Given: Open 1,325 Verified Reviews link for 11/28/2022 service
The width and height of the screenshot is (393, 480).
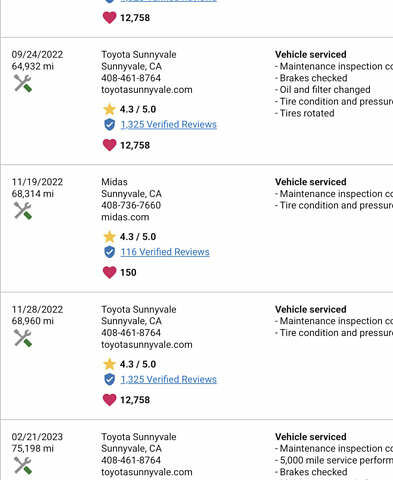Looking at the screenshot, I should [168, 379].
